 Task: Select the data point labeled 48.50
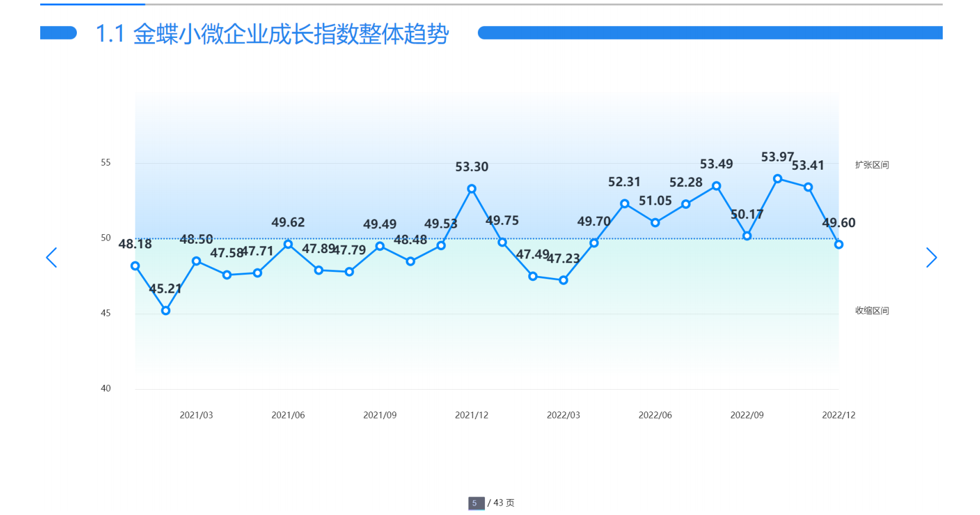click(x=196, y=261)
